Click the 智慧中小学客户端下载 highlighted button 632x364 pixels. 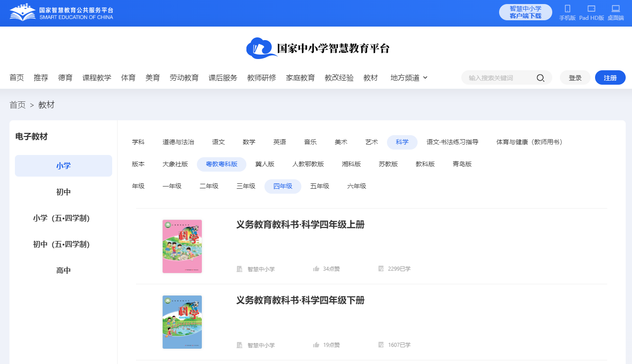click(x=525, y=13)
